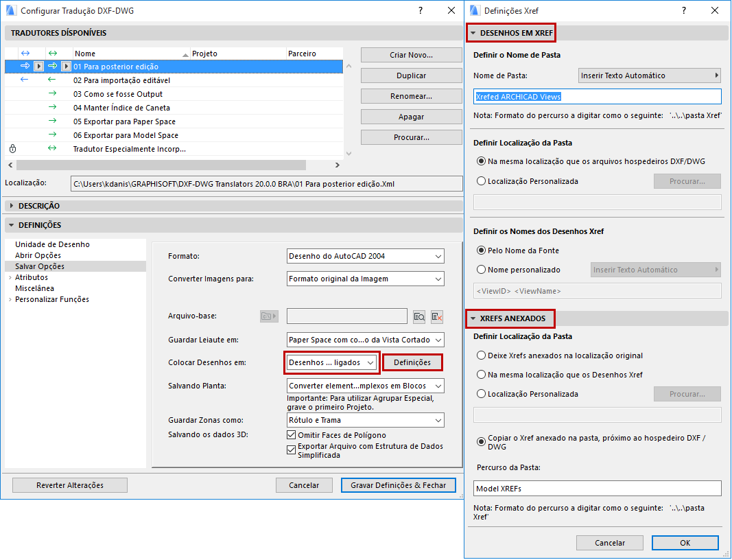This screenshot has height=560, width=732.
Task: Click the Parceiro column header
Action: (315, 54)
